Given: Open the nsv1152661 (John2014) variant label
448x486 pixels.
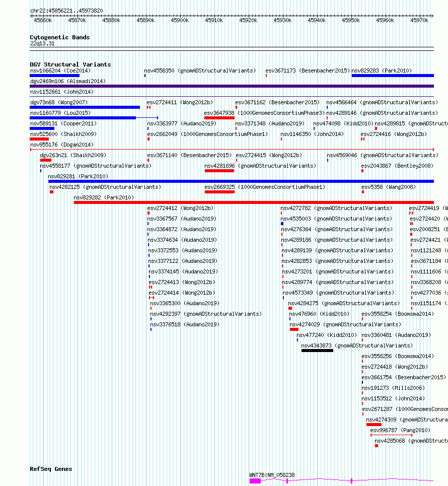Looking at the screenshot, I should 62,92.
